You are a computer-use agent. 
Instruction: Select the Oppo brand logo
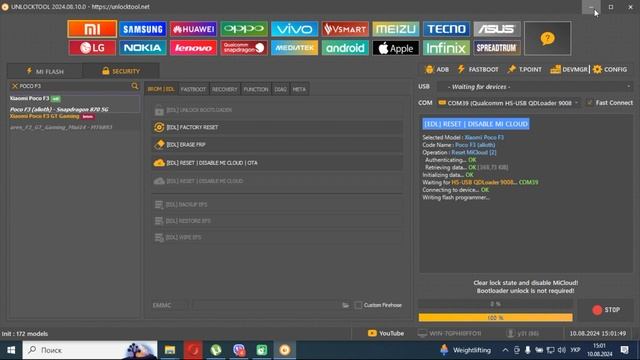coord(244,29)
